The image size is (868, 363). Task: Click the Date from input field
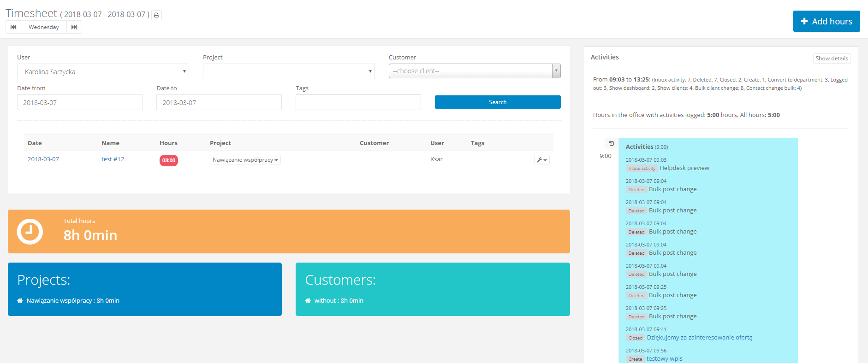[80, 103]
